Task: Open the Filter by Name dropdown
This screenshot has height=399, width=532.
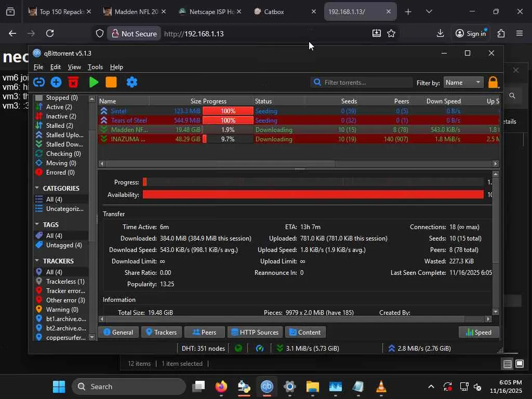Action: 463,83
